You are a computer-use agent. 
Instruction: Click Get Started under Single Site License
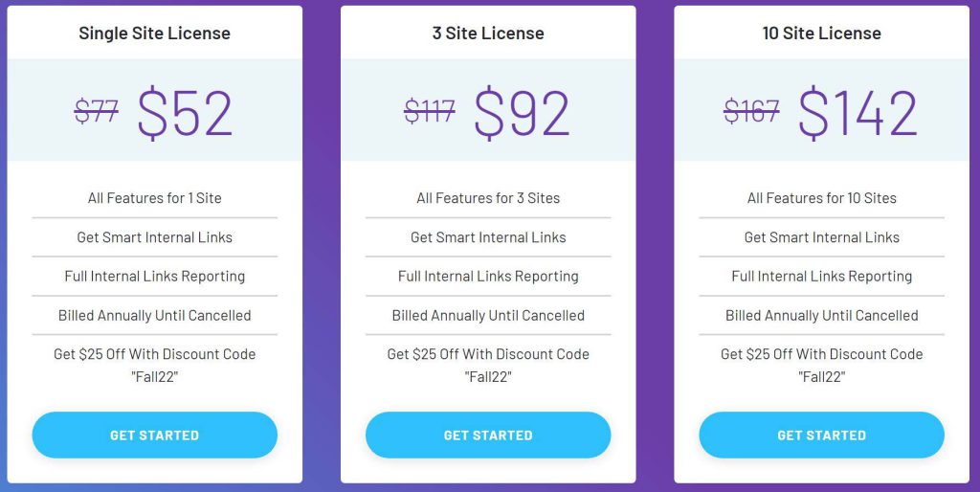(x=154, y=436)
